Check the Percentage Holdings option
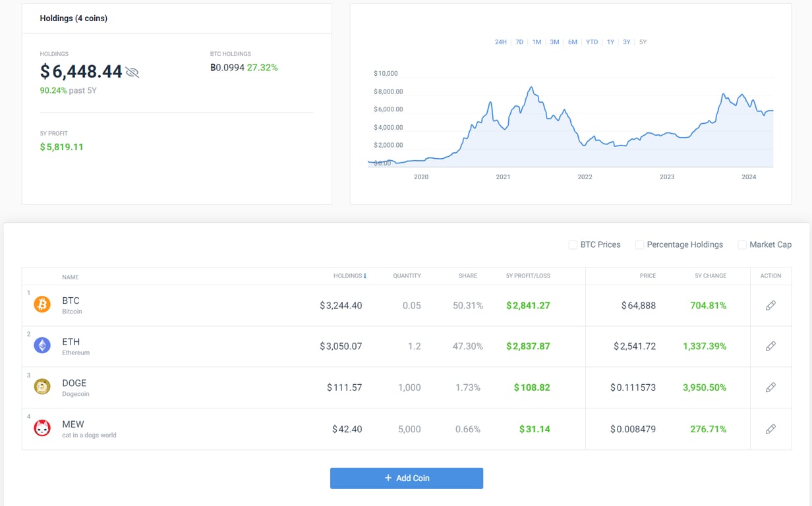Viewport: 812px width, 506px height. [x=640, y=244]
